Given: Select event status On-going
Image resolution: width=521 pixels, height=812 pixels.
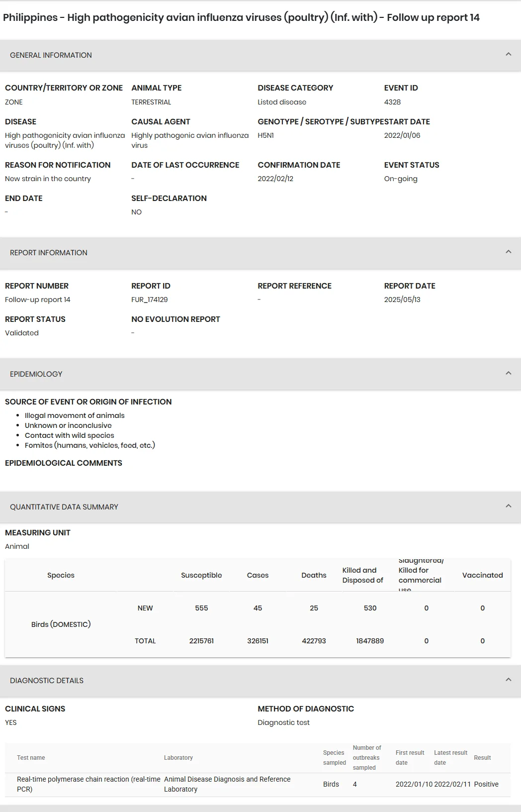Looking at the screenshot, I should click(x=401, y=179).
